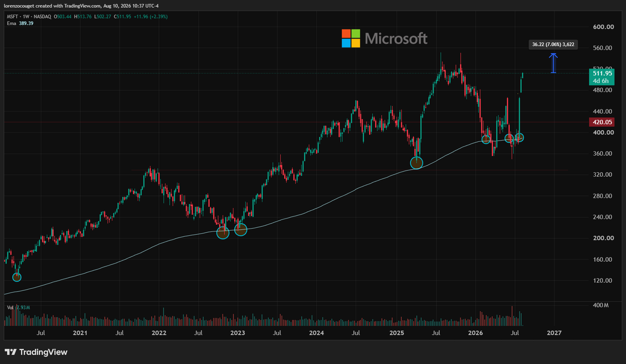Click the 200.00 price axis label
Image resolution: width=626 pixels, height=364 pixels.
pyautogui.click(x=603, y=238)
